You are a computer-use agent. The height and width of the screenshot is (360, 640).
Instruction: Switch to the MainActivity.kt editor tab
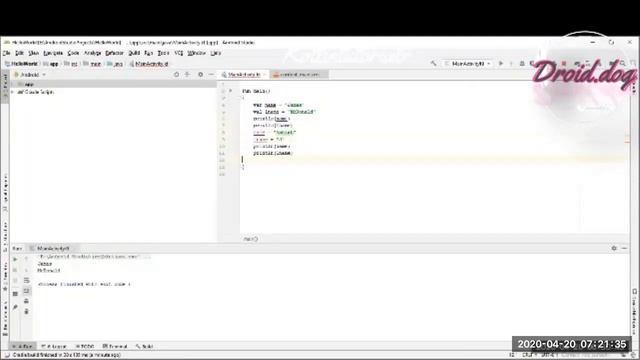(x=243, y=75)
